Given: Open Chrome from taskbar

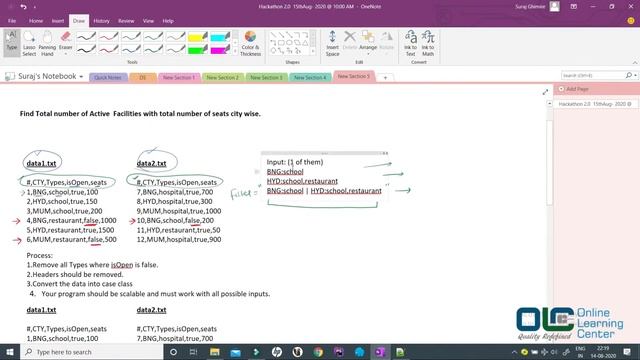Looking at the screenshot, I should tap(318, 352).
